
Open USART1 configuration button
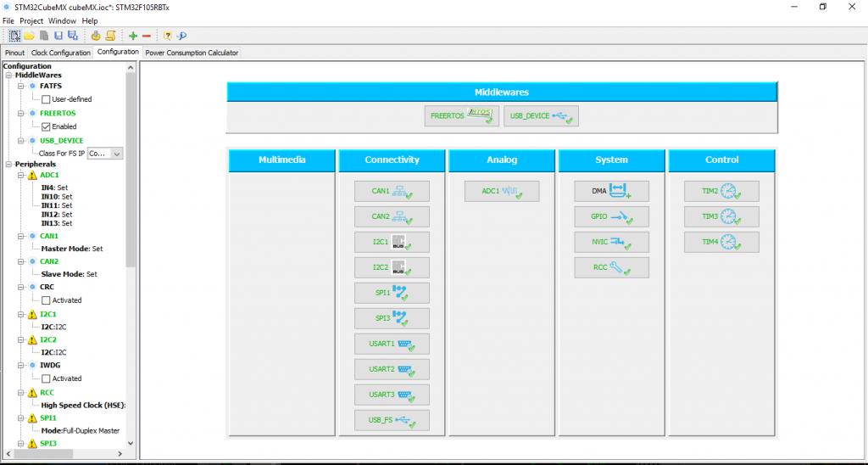(x=392, y=344)
